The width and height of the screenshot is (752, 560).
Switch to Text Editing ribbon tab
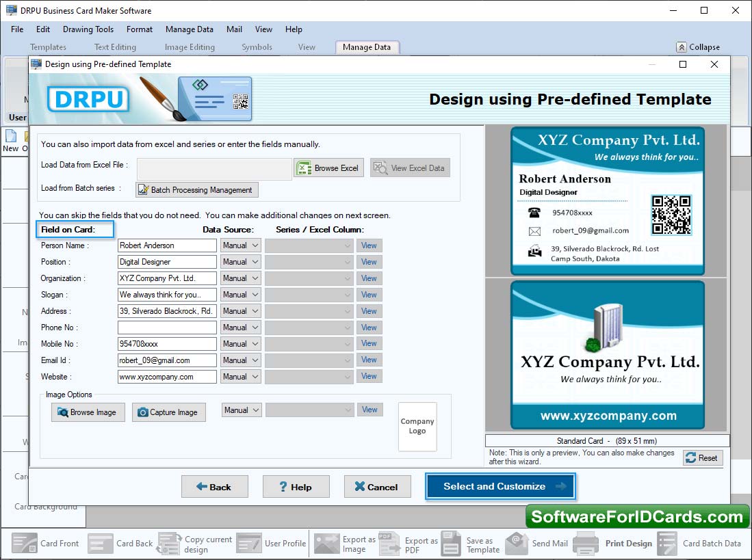tap(115, 47)
